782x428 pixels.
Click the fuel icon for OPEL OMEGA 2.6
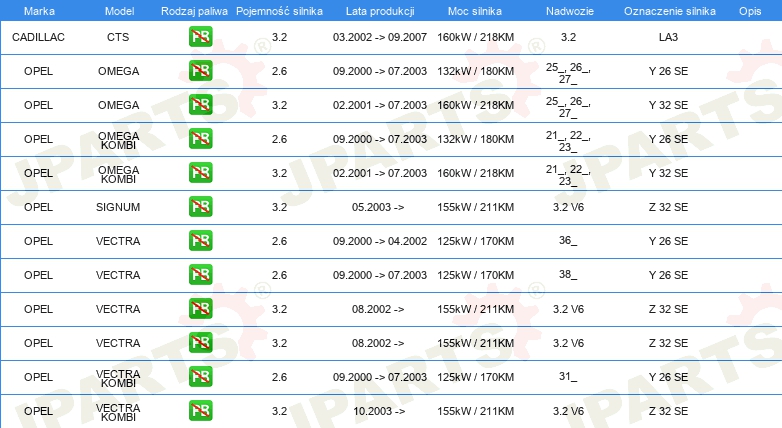tap(200, 71)
